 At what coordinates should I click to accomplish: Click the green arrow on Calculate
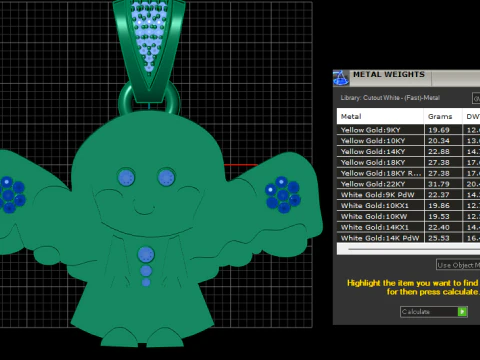coord(462,312)
